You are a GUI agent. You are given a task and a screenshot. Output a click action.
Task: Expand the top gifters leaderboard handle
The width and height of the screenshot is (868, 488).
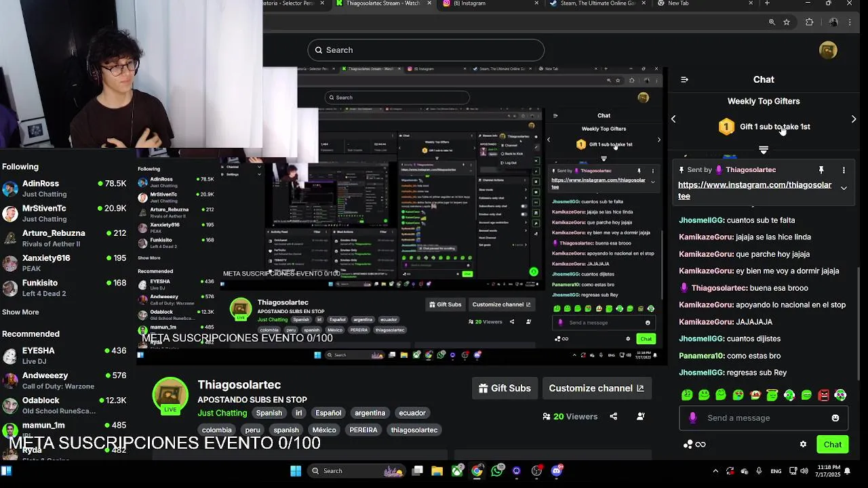coord(764,150)
